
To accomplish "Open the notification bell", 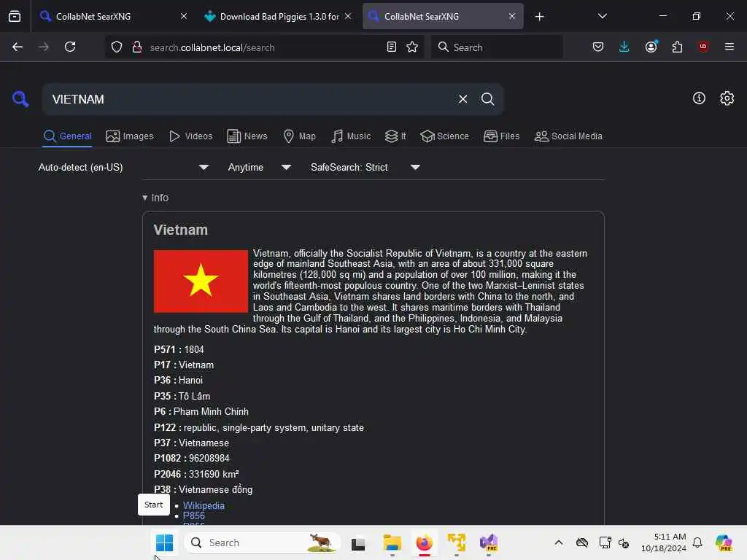I will tap(697, 542).
